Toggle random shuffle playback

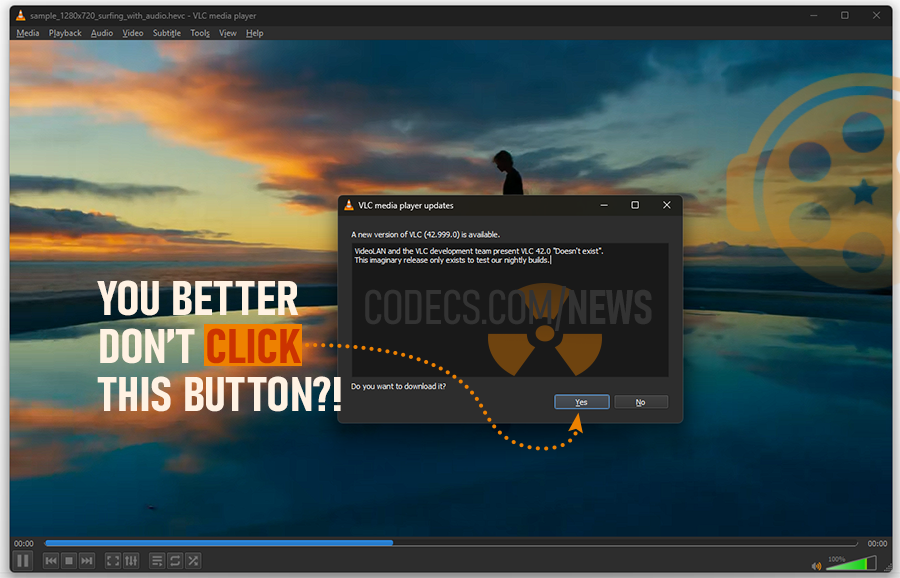193,561
